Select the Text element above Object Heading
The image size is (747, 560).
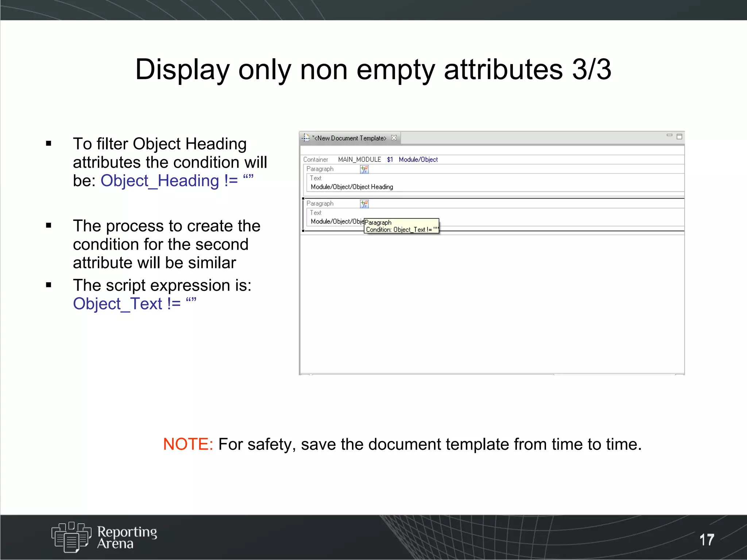[x=316, y=178]
